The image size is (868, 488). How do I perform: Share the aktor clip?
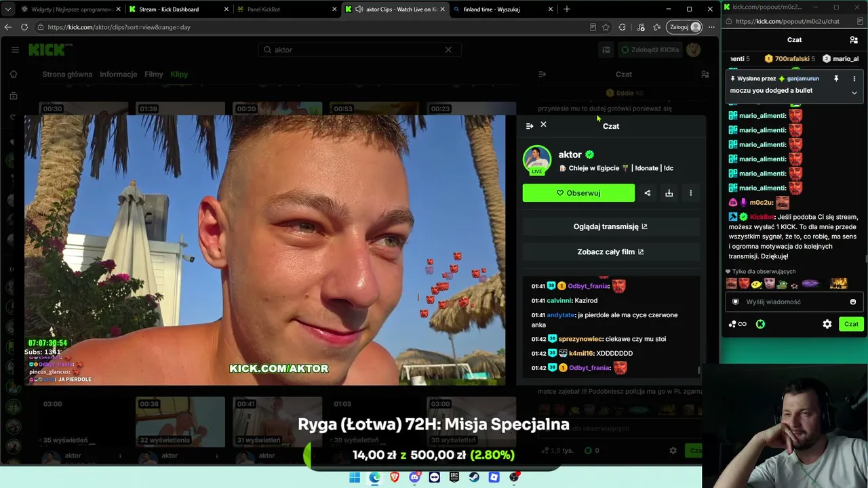click(647, 193)
